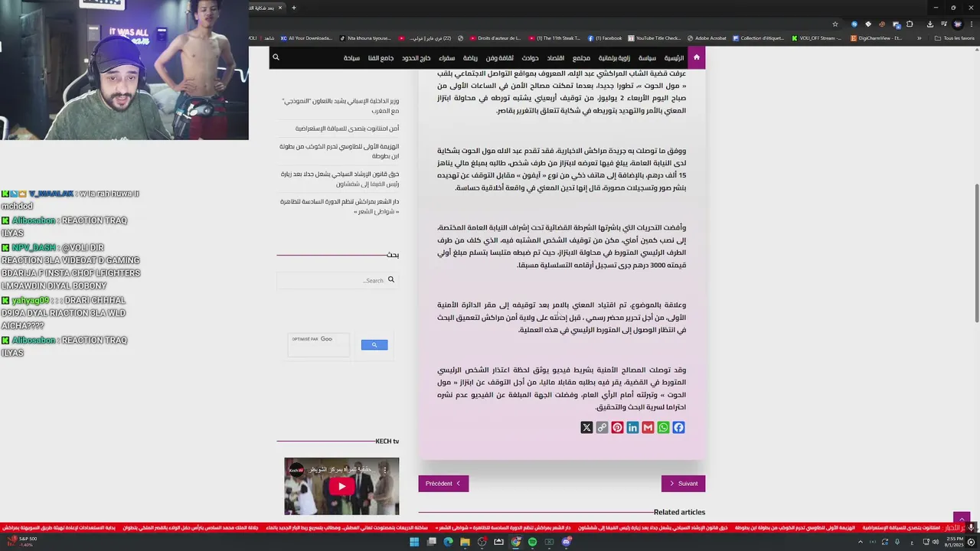Open sidebar link دار الشعر بمراكش
Screen dimensions: 980x551
coord(340,207)
